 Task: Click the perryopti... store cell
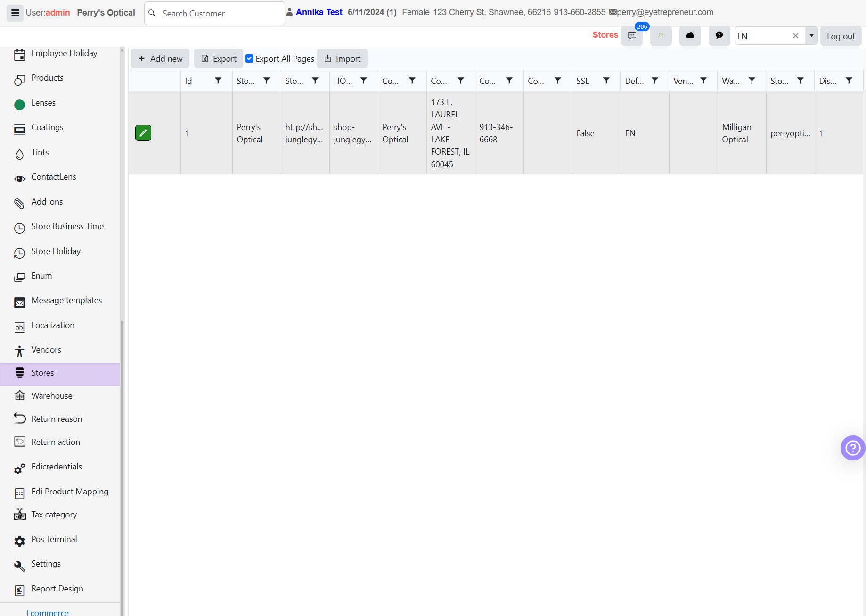tap(791, 133)
